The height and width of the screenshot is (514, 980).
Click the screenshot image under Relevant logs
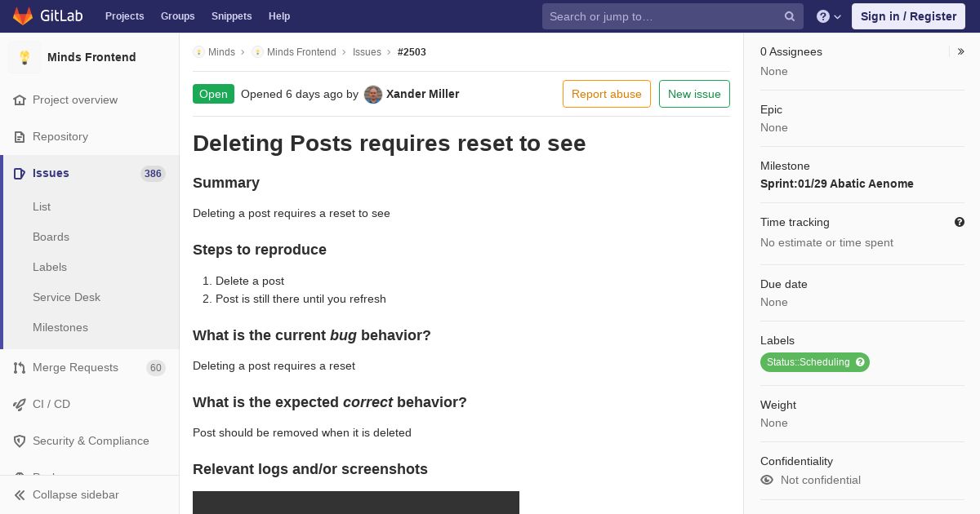[356, 503]
